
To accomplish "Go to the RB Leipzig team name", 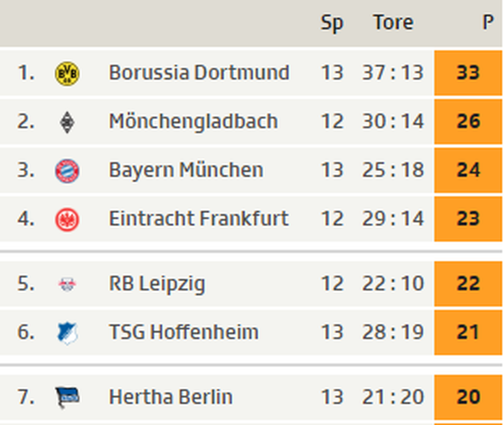I will pos(157,283).
